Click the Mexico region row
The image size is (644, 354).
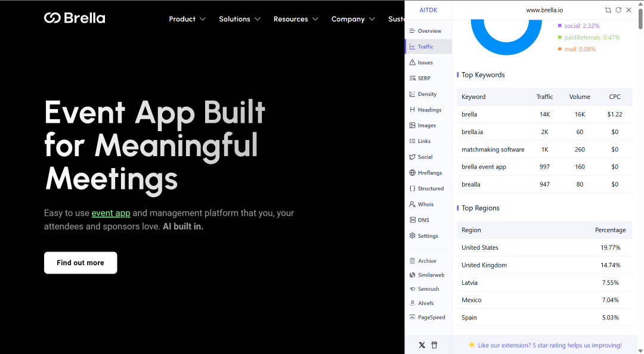(x=544, y=300)
